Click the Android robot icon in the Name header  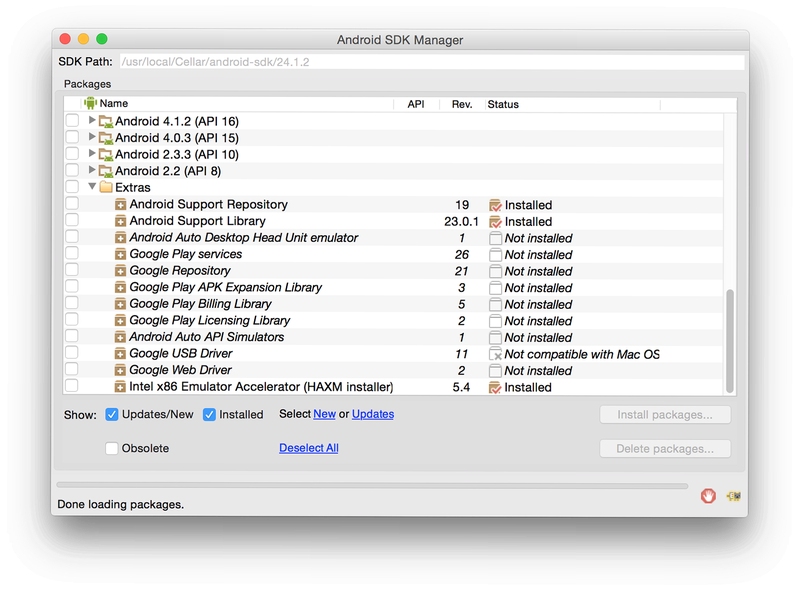click(90, 103)
